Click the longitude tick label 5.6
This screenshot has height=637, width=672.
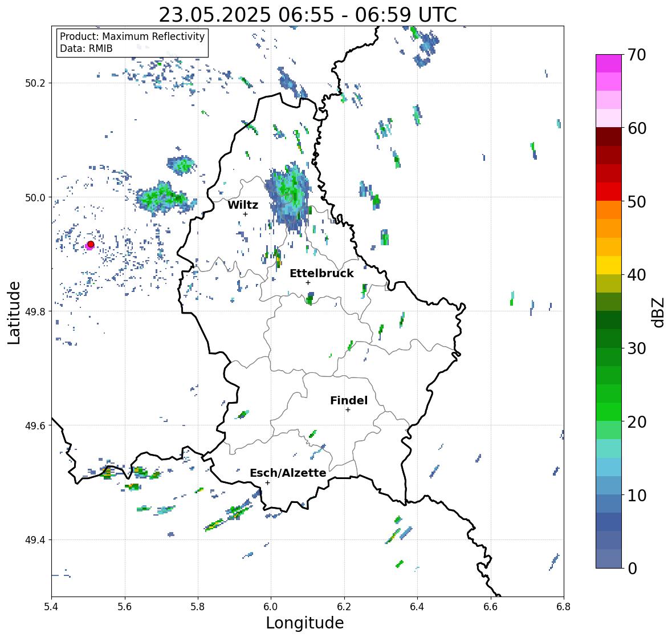pos(125,607)
